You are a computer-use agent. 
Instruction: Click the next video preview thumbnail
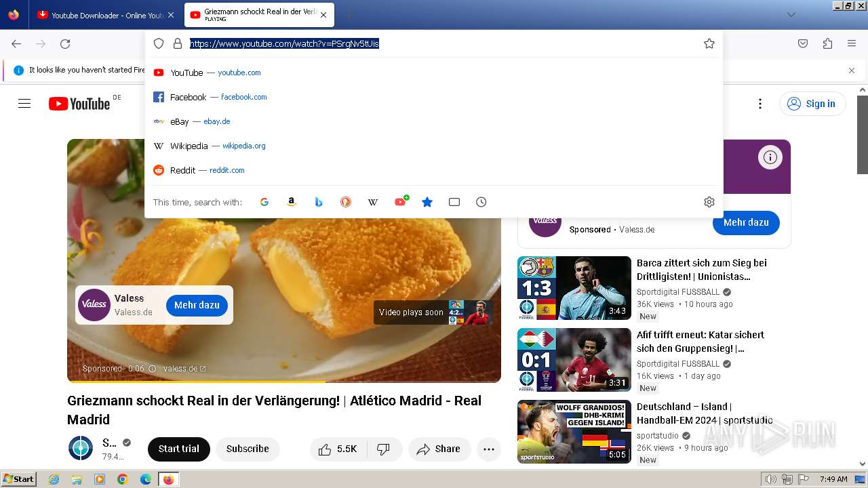point(470,312)
